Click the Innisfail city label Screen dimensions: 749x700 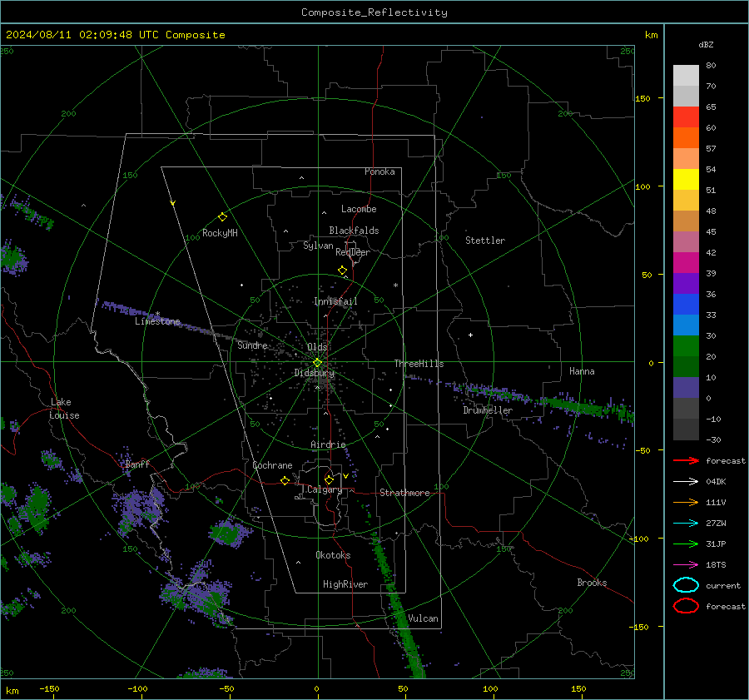pyautogui.click(x=335, y=301)
